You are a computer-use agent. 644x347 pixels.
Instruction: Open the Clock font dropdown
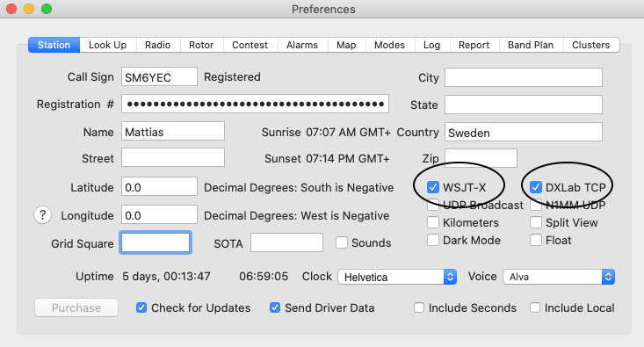[397, 277]
